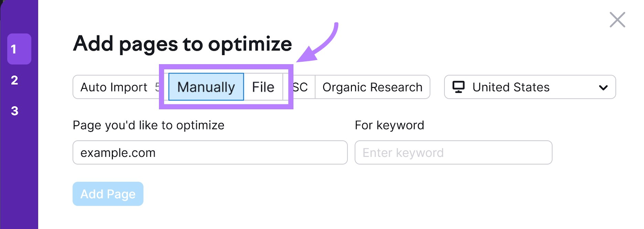Click the count badge beside Auto Import
This screenshot has width=644, height=229.
tap(157, 87)
